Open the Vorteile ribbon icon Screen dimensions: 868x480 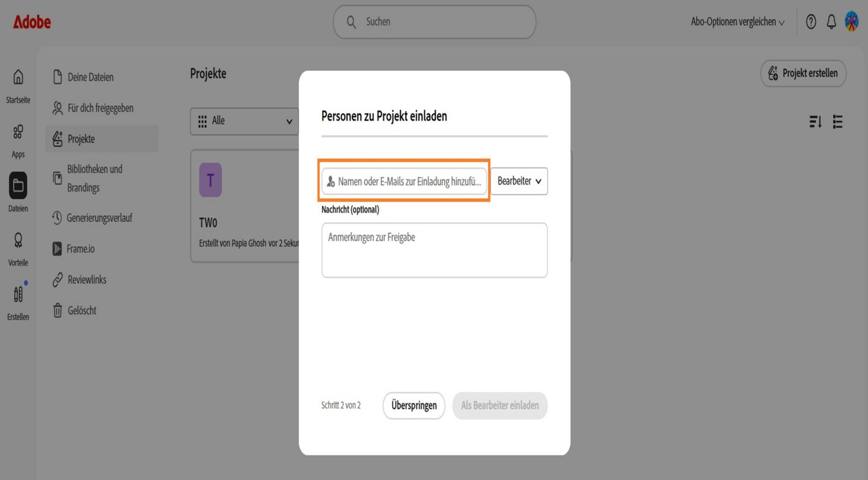pos(18,240)
